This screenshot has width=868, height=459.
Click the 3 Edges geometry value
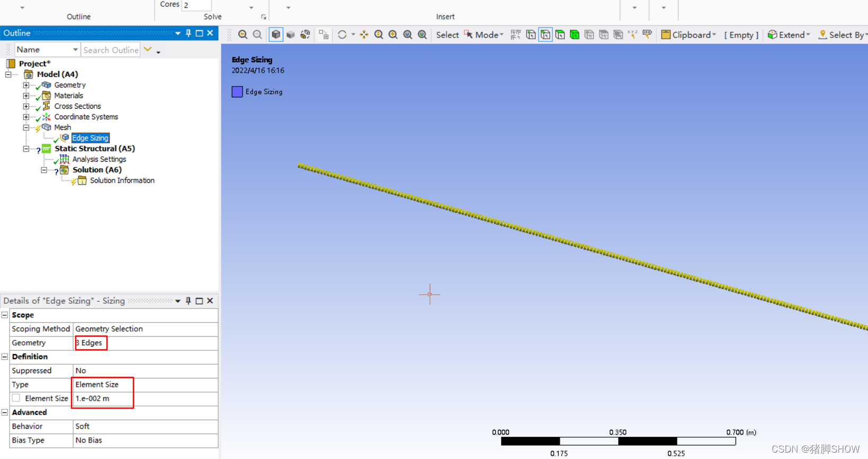click(89, 343)
